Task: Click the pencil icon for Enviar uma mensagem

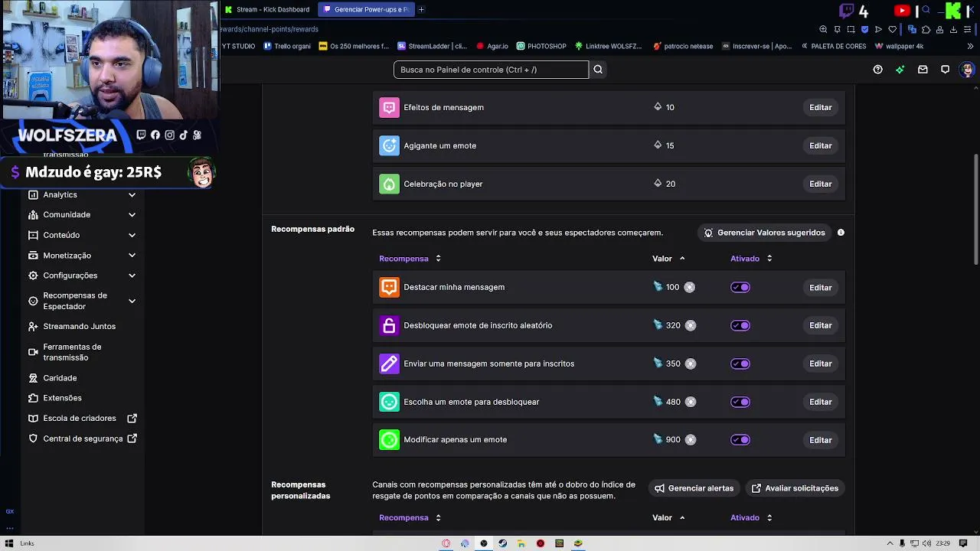Action: coord(389,364)
